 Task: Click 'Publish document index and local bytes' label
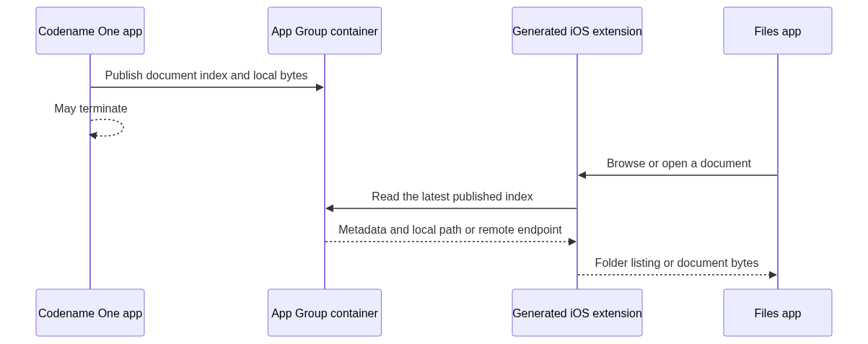(206, 76)
